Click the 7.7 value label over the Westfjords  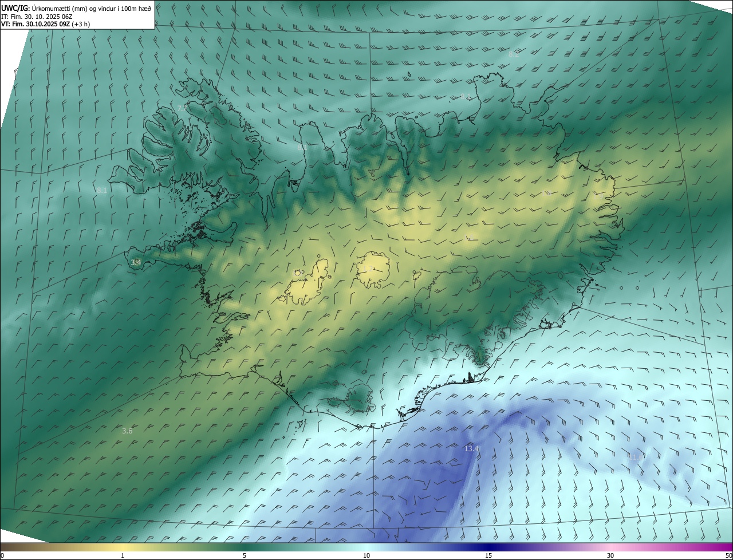click(182, 108)
